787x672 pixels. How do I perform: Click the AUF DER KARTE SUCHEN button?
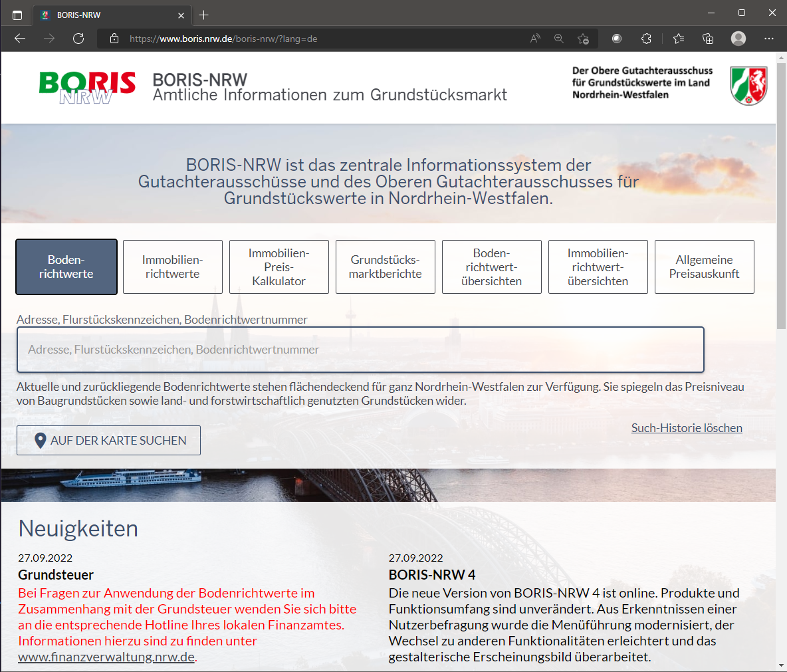(108, 440)
